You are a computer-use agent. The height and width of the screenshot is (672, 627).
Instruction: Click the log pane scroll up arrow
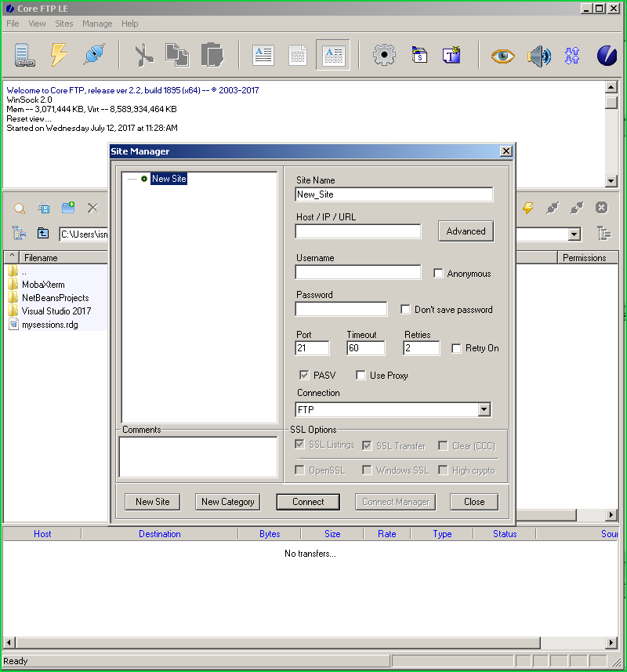(x=611, y=87)
